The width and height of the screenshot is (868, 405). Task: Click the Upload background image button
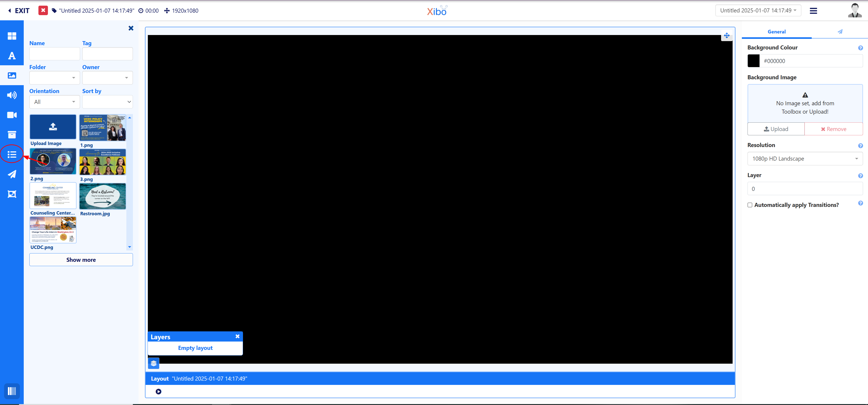pyautogui.click(x=776, y=129)
